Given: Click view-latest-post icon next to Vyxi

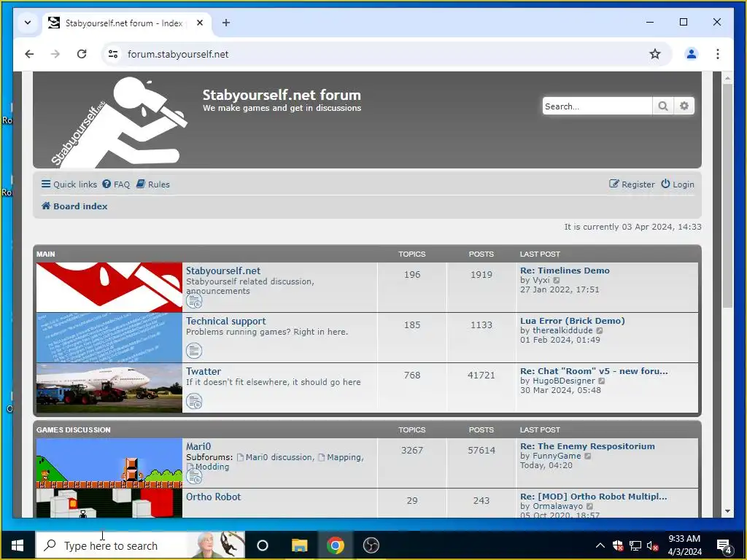Looking at the screenshot, I should pyautogui.click(x=557, y=281).
